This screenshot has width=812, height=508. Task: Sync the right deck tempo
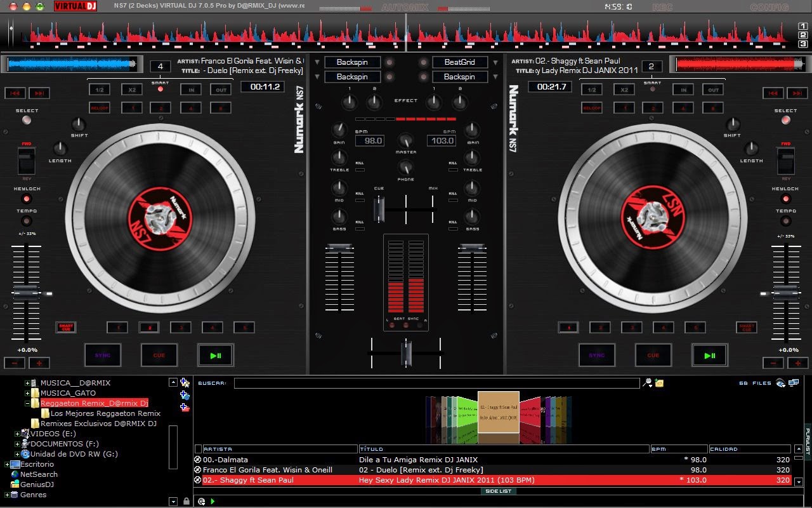(x=597, y=355)
